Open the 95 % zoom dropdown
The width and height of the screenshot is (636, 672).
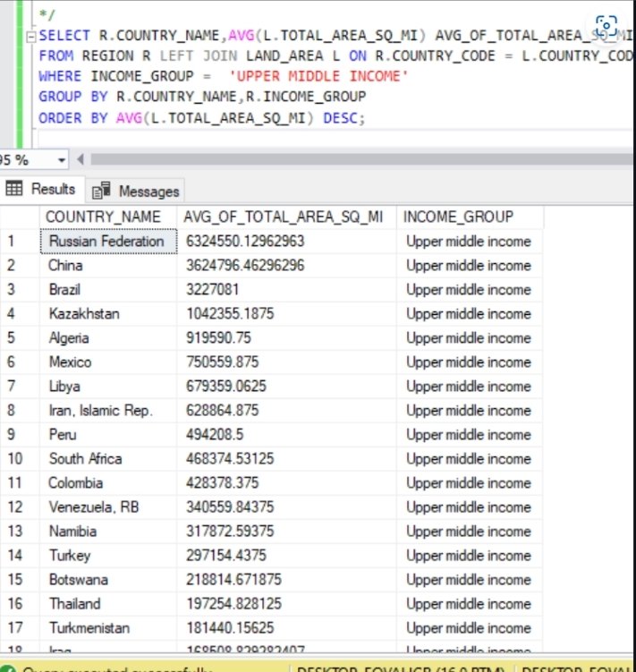[x=62, y=160]
